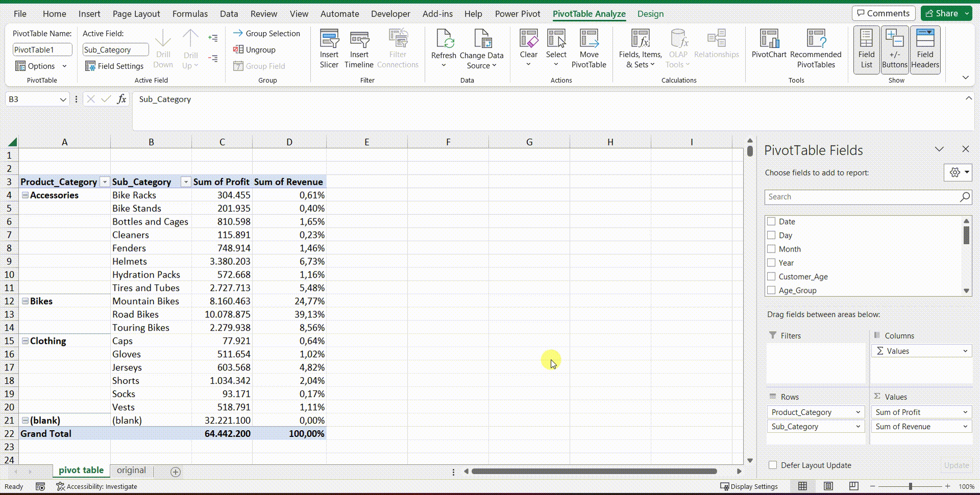Check the Month field checkbox
The image size is (980, 495).
(771, 249)
